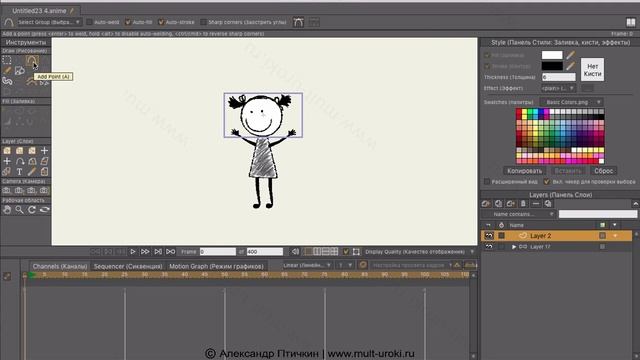
Task: Select the Text layer tool (T)
Action: pyautogui.click(x=19, y=171)
